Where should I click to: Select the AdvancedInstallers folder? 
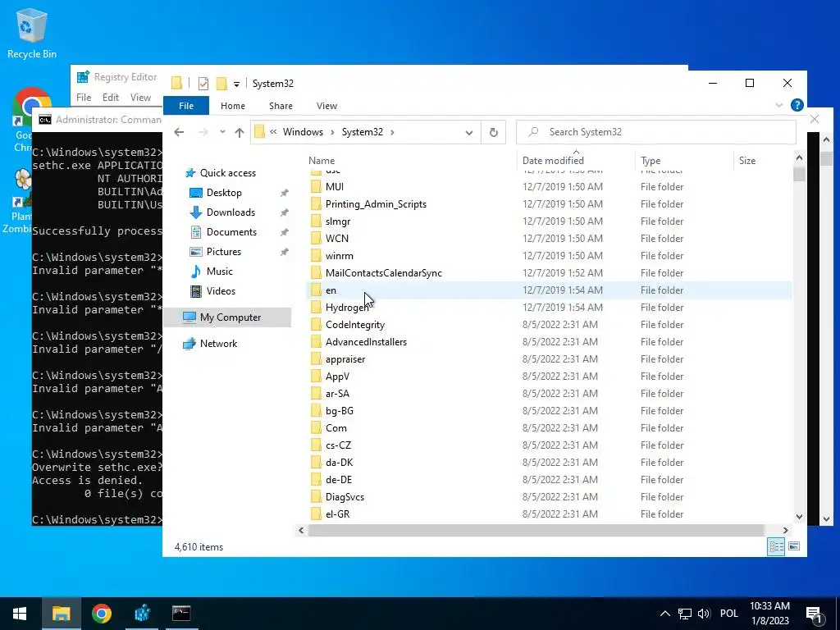pyautogui.click(x=366, y=342)
